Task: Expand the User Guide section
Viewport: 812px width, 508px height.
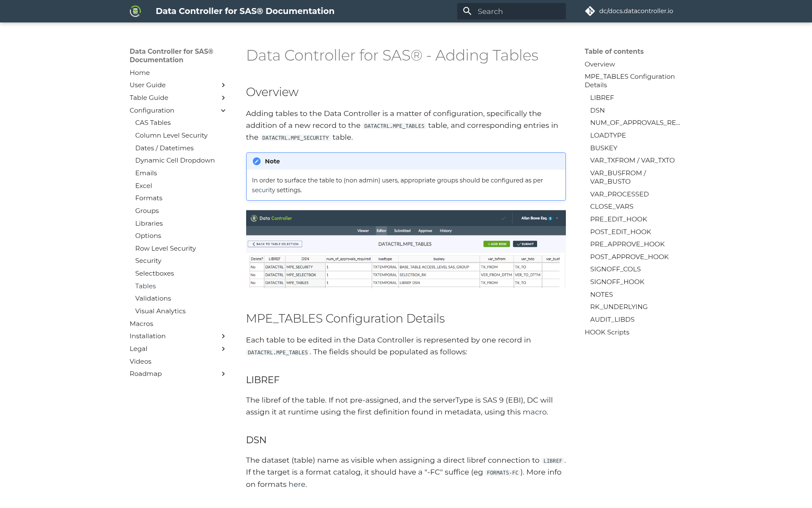Action: [223, 85]
